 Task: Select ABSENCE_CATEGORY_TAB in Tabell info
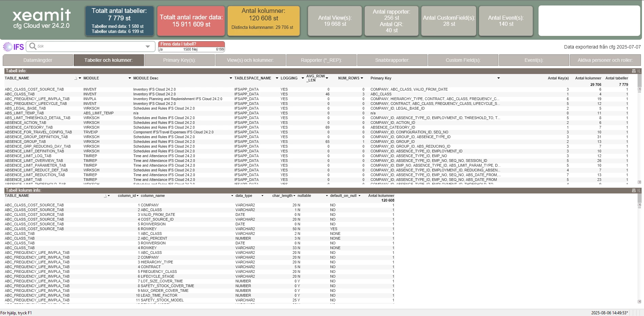coord(29,127)
